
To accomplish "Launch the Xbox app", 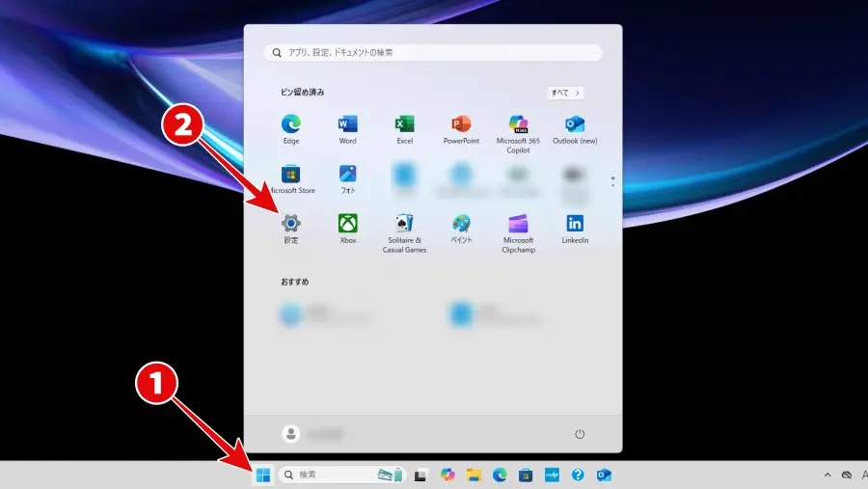I will coord(347,229).
